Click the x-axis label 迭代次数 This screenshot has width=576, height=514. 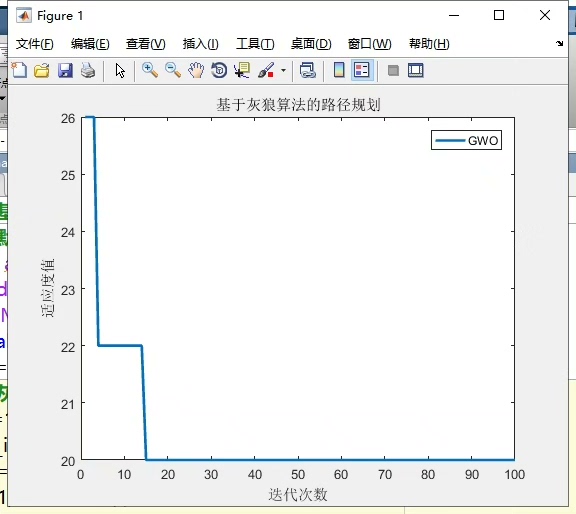pyautogui.click(x=298, y=495)
